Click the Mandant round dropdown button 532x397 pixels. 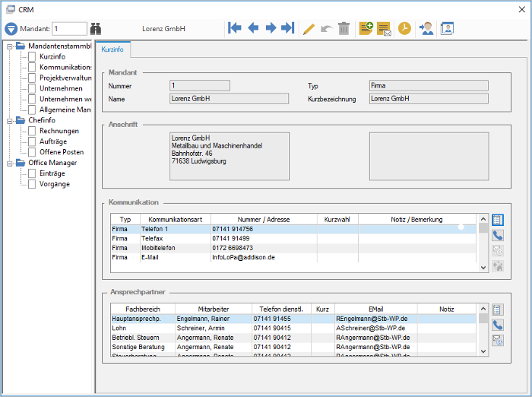11,29
